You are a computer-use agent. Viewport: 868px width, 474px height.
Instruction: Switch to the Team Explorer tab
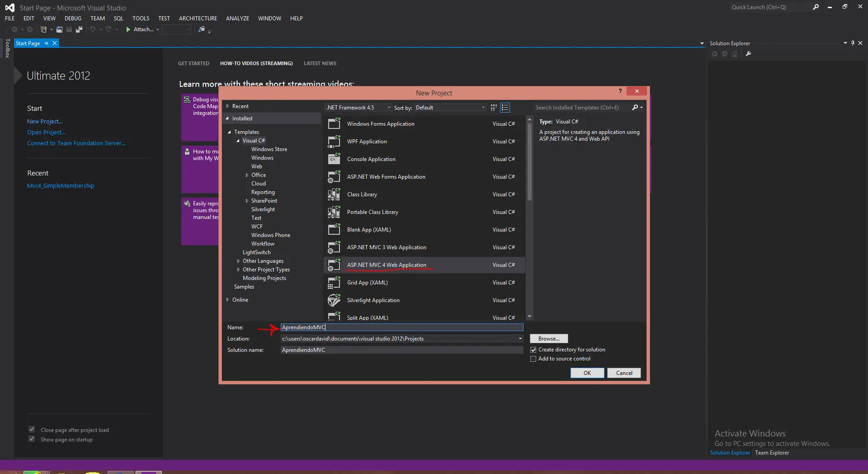point(772,453)
